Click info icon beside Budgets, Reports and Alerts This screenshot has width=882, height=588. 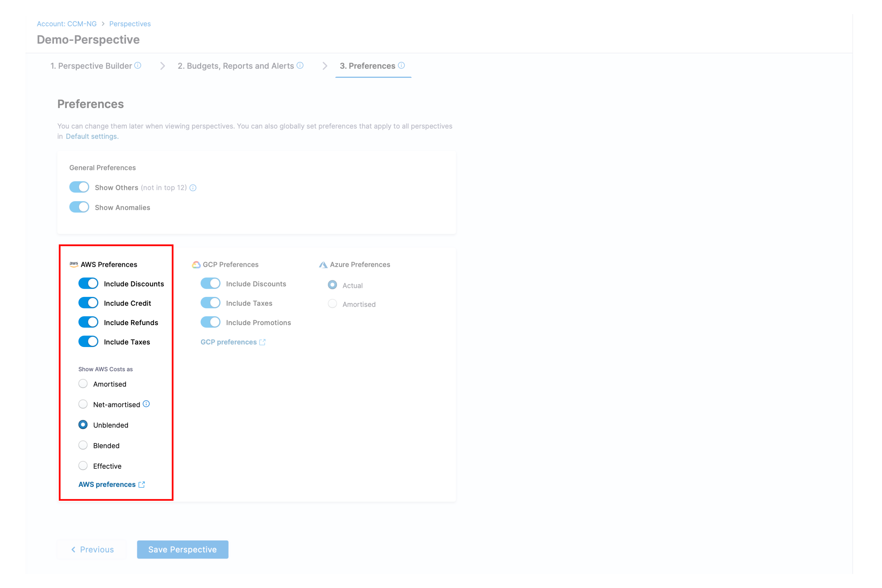(x=300, y=66)
